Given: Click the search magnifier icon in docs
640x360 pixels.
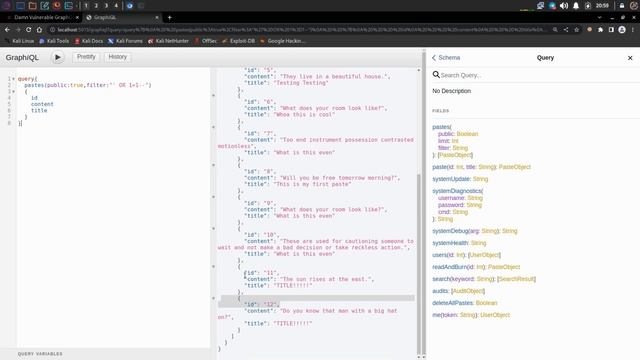Looking at the screenshot, I should click(x=436, y=75).
